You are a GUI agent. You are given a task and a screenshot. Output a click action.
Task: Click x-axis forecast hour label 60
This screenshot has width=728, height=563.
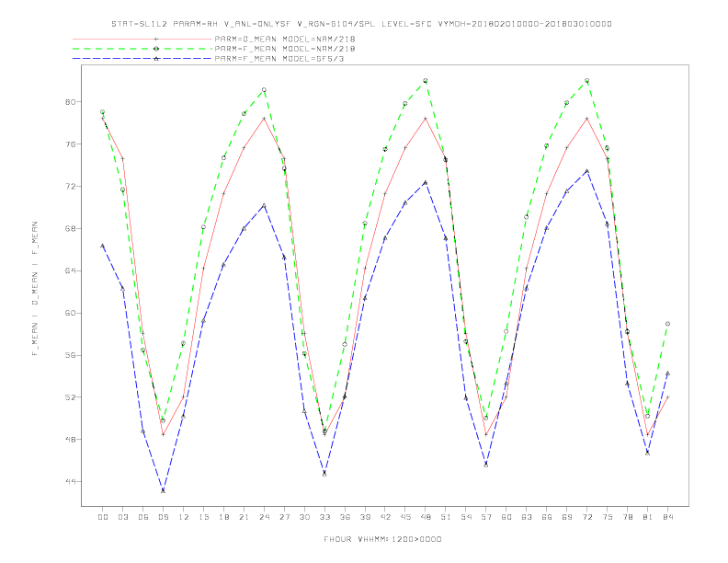[x=506, y=517]
